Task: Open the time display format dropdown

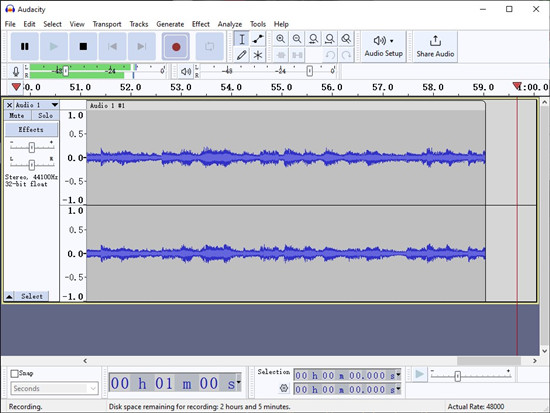Action: [x=239, y=382]
